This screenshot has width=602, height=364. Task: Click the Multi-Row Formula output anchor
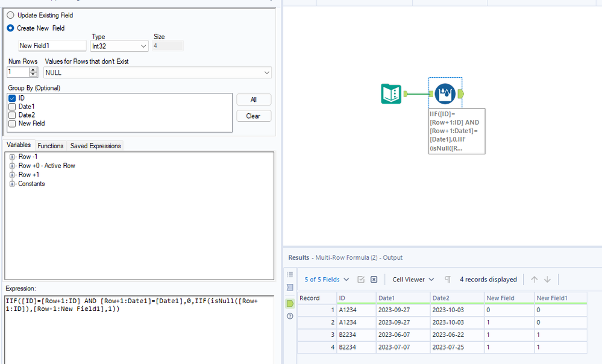(x=461, y=93)
